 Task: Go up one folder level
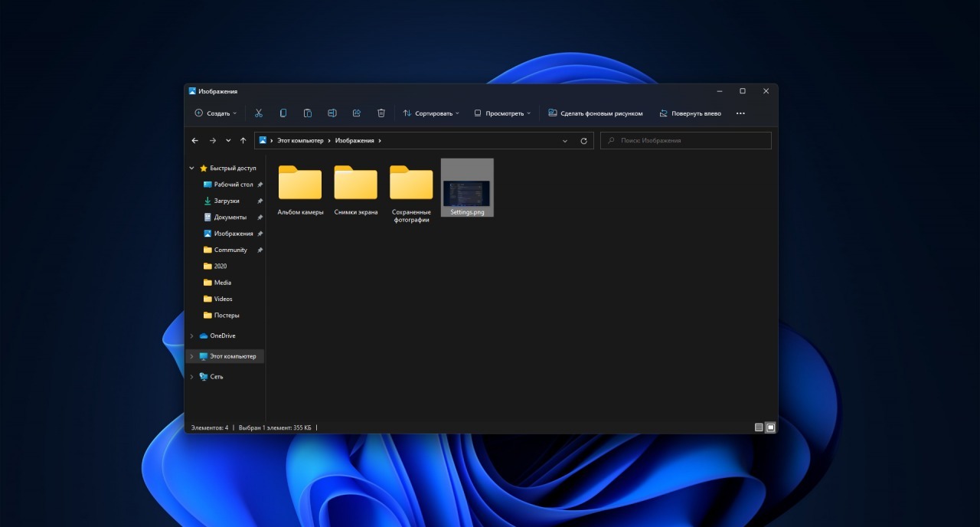[243, 141]
